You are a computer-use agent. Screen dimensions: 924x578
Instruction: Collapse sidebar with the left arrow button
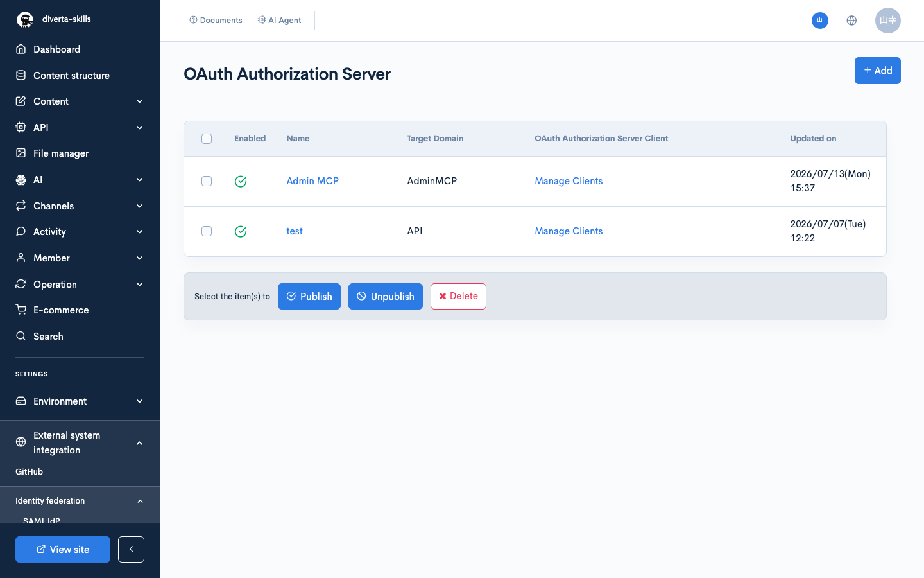(x=131, y=549)
